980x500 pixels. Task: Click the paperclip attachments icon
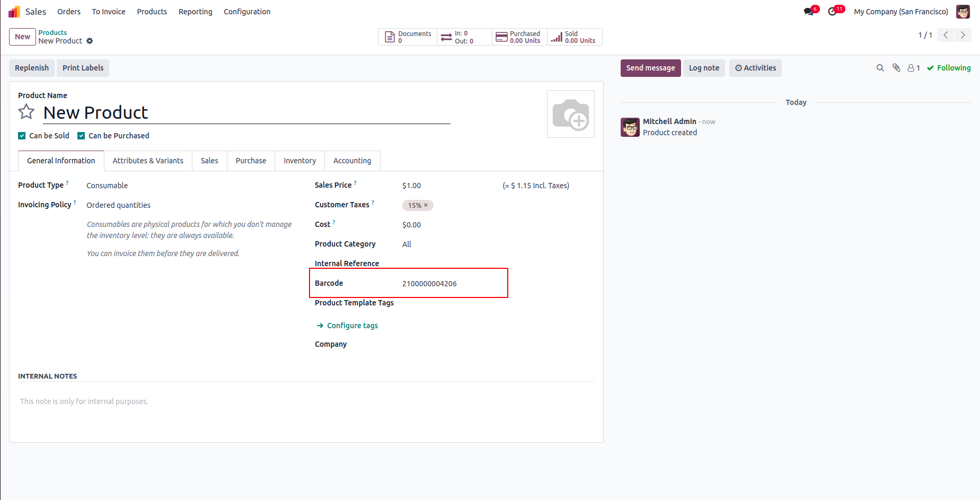click(896, 68)
